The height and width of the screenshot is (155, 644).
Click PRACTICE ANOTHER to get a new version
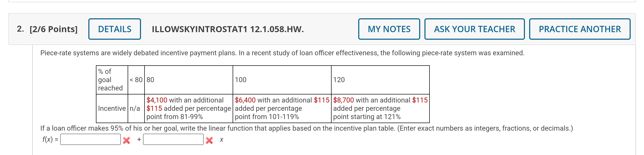(x=579, y=29)
